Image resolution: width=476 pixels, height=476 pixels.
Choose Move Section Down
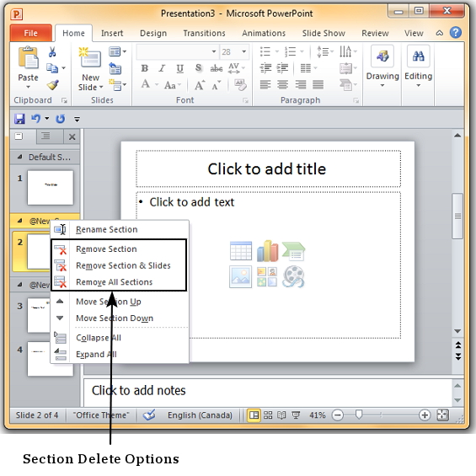pos(120,318)
